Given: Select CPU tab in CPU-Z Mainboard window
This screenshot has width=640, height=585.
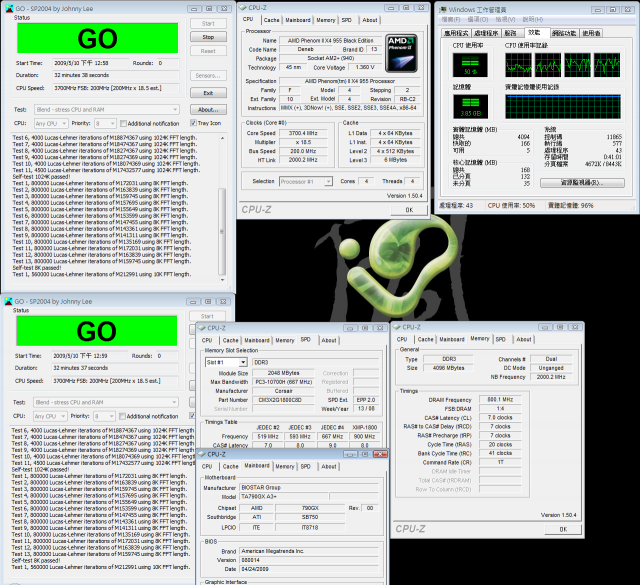Looking at the screenshot, I should pyautogui.click(x=207, y=466).
